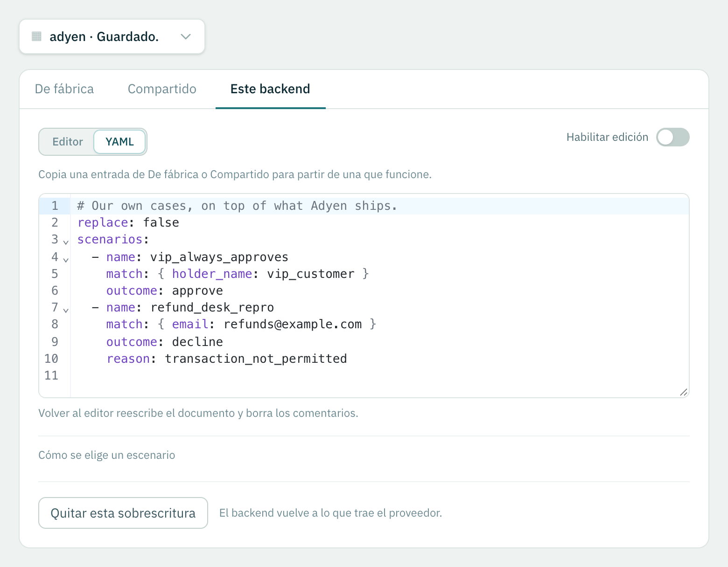The height and width of the screenshot is (567, 728).
Task: Click the El backend vuelve description text
Action: 330,513
